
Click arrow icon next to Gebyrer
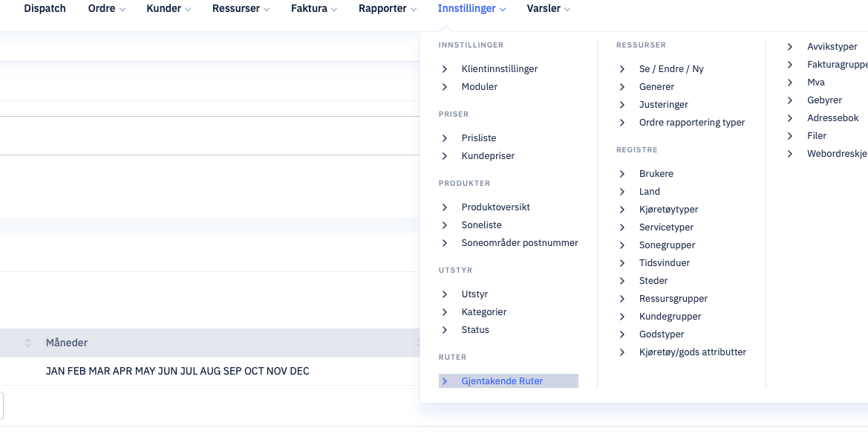790,100
